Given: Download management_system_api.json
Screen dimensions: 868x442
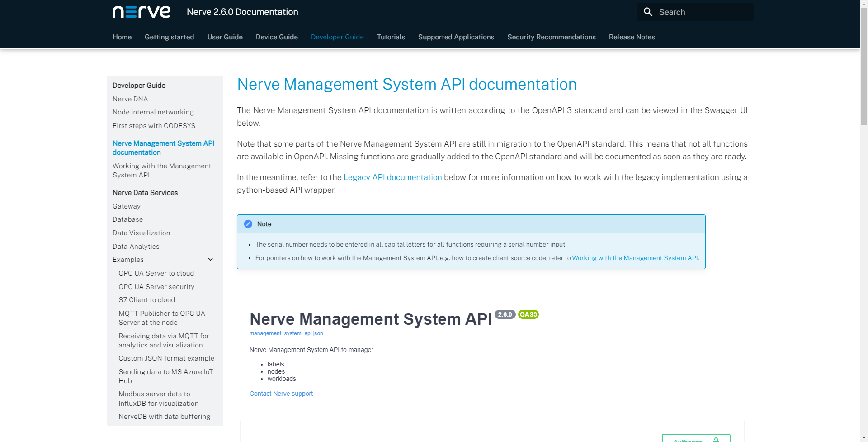Looking at the screenshot, I should coord(286,333).
